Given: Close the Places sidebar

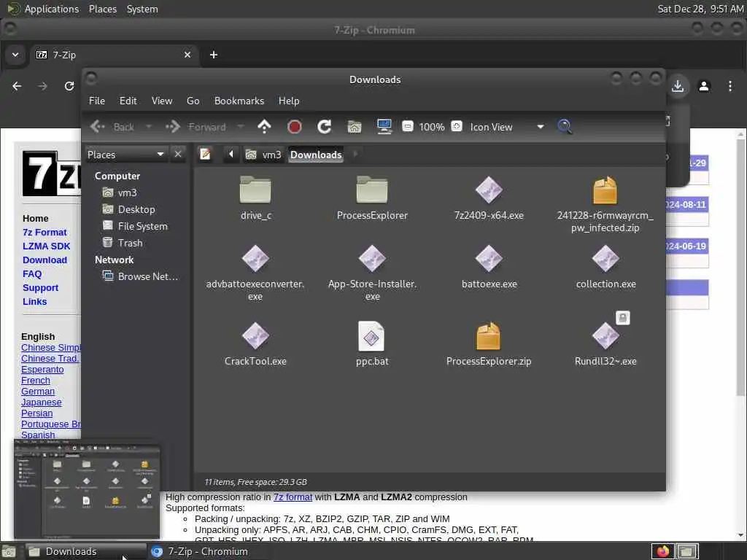Looking at the screenshot, I should (178, 155).
